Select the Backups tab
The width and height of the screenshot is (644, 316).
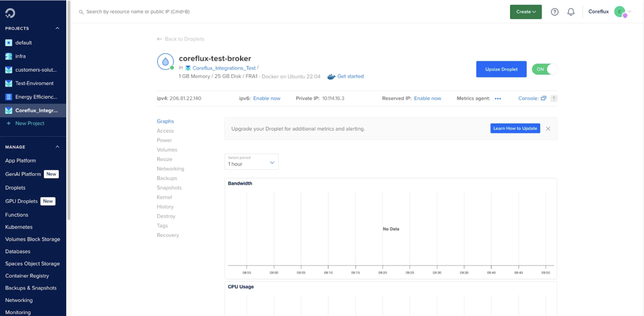tap(167, 178)
